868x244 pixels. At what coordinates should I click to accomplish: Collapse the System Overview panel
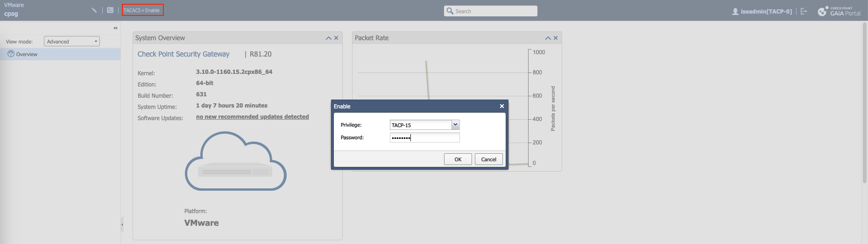coord(329,38)
